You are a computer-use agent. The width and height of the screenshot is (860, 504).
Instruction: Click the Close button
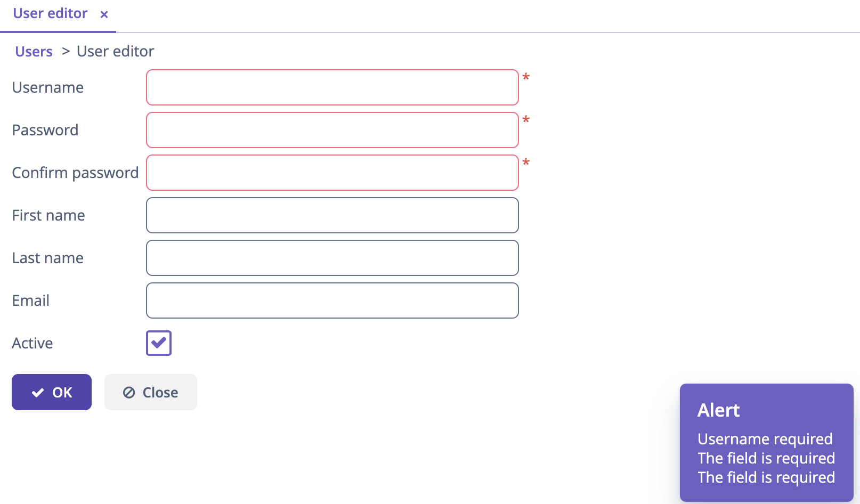pos(150,392)
